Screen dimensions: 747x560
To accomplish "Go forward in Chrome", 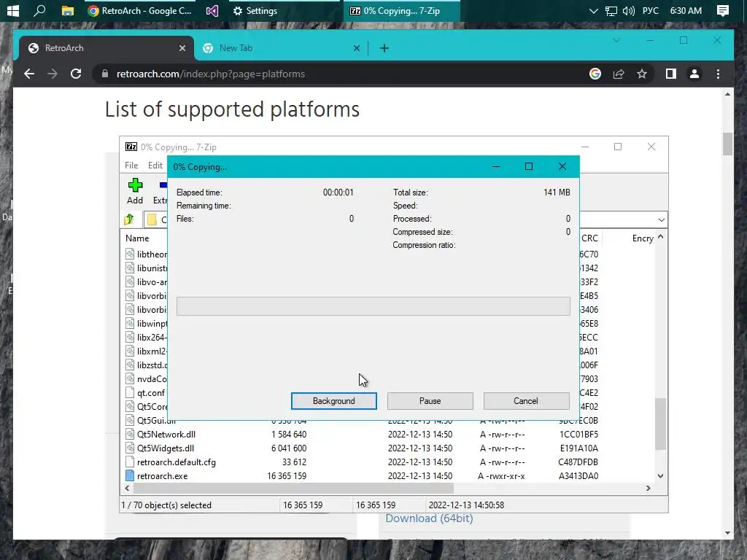I will click(53, 74).
